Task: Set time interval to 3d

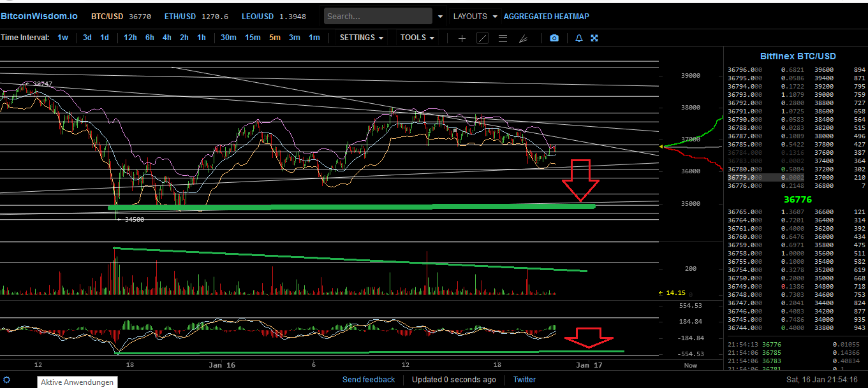Action: click(87, 38)
